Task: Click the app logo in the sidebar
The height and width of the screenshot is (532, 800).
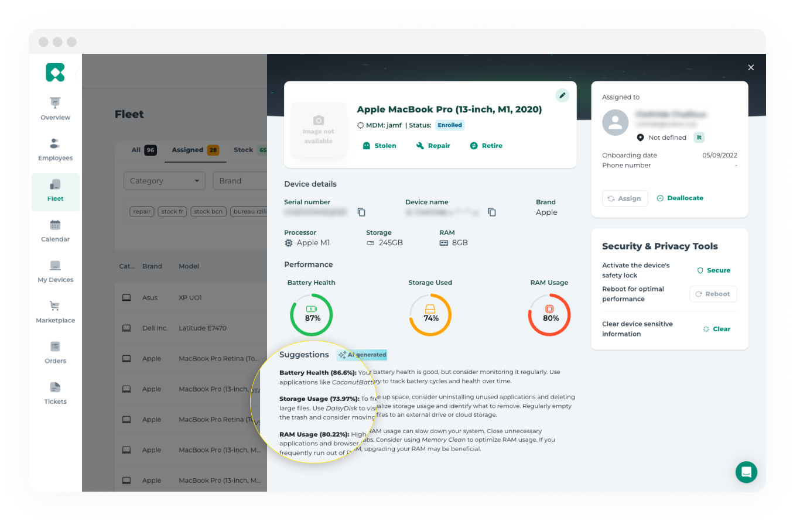Action: [x=55, y=72]
